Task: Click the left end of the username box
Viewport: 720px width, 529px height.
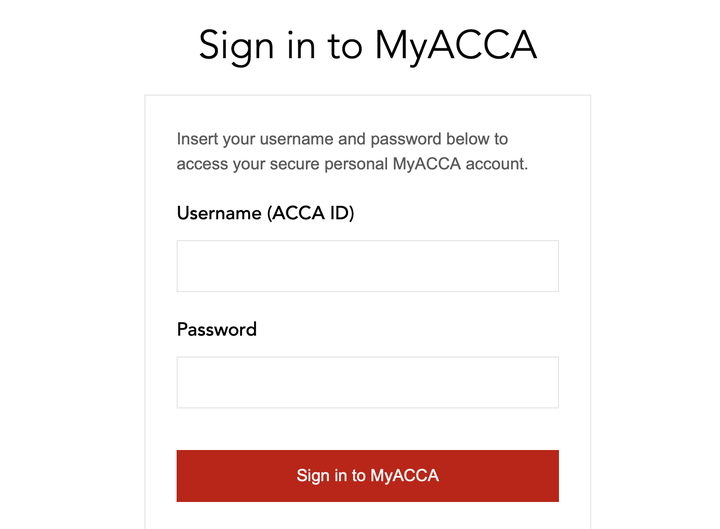Action: [192, 266]
